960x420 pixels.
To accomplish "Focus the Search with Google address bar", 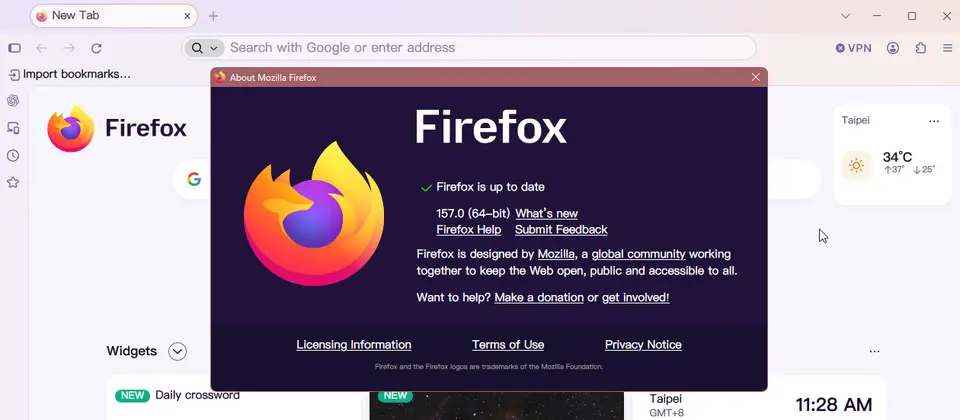I will 468,48.
